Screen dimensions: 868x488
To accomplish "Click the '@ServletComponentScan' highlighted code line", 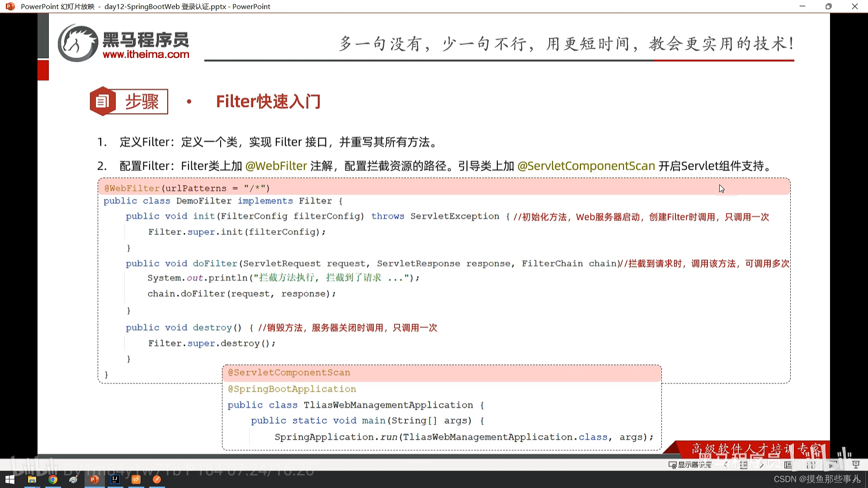I will point(289,372).
